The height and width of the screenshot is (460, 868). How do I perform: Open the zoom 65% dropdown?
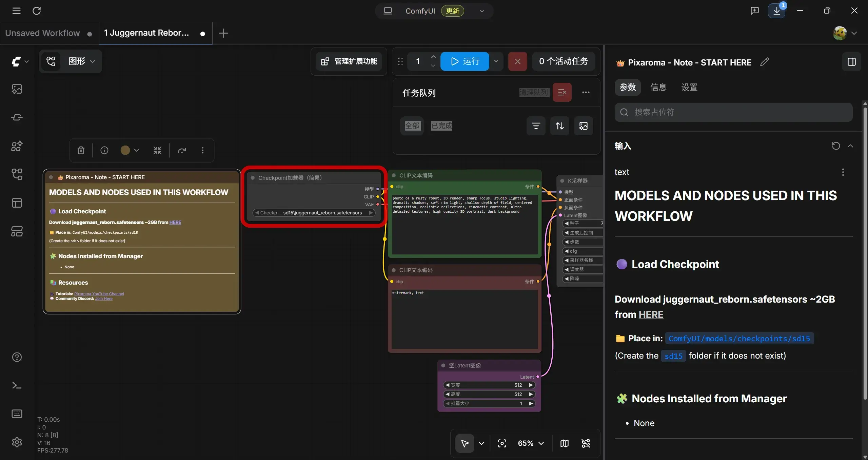tap(531, 443)
